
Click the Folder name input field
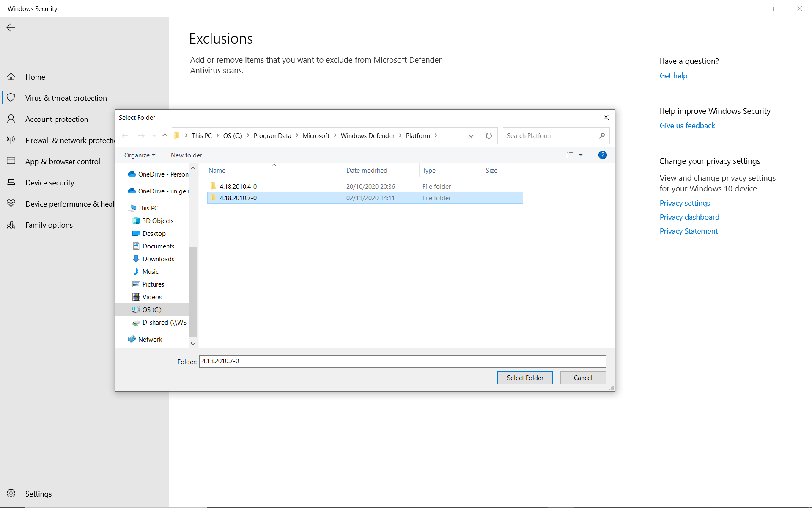(403, 361)
